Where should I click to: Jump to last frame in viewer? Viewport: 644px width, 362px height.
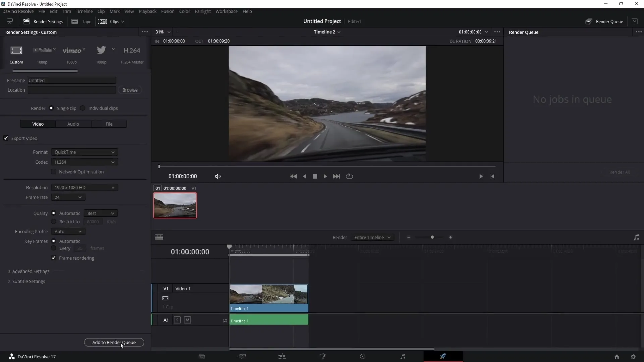pyautogui.click(x=336, y=176)
